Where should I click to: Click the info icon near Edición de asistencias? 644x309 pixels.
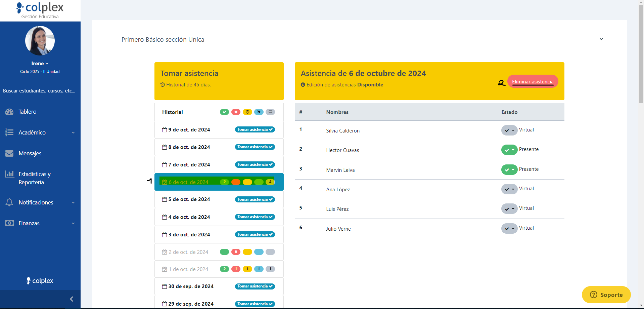[x=303, y=85]
